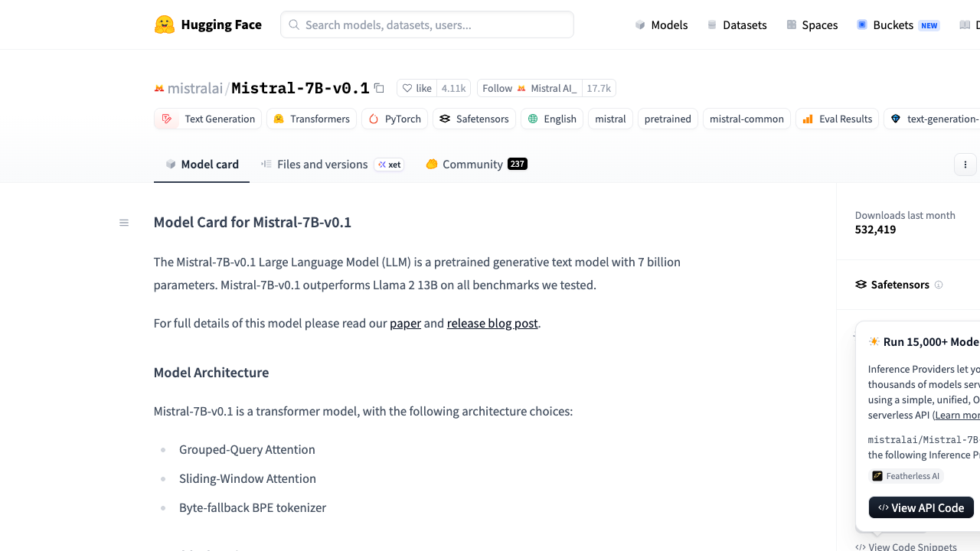This screenshot has width=980, height=551.
Task: Open Spaces in the top navigation
Action: (812, 24)
